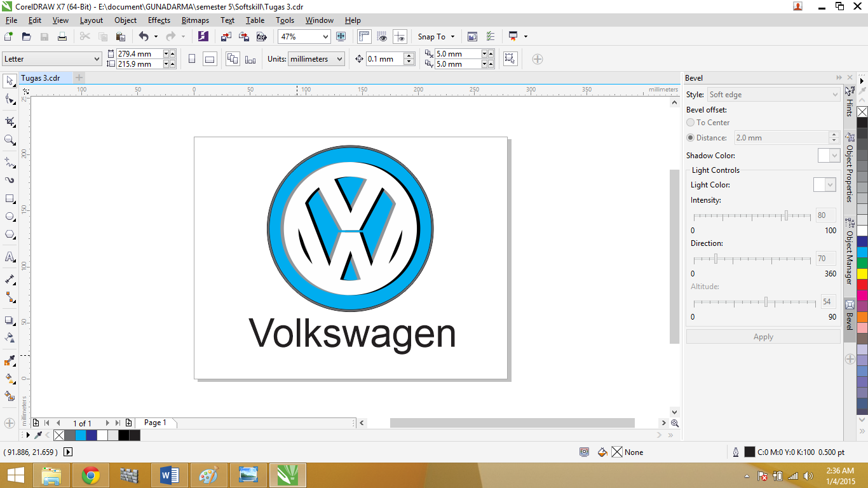Screen dimensions: 868x488
Task: Open the Options dialog icon
Action: coord(490,37)
